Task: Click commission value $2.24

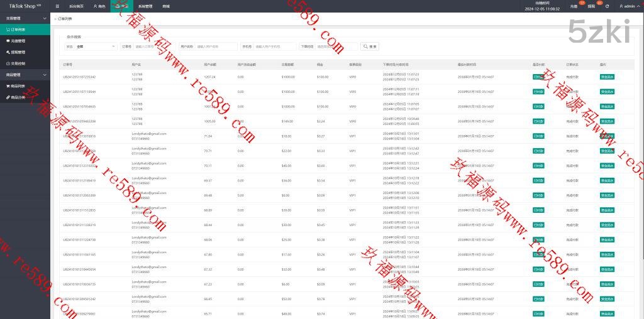Action: pos(320,121)
